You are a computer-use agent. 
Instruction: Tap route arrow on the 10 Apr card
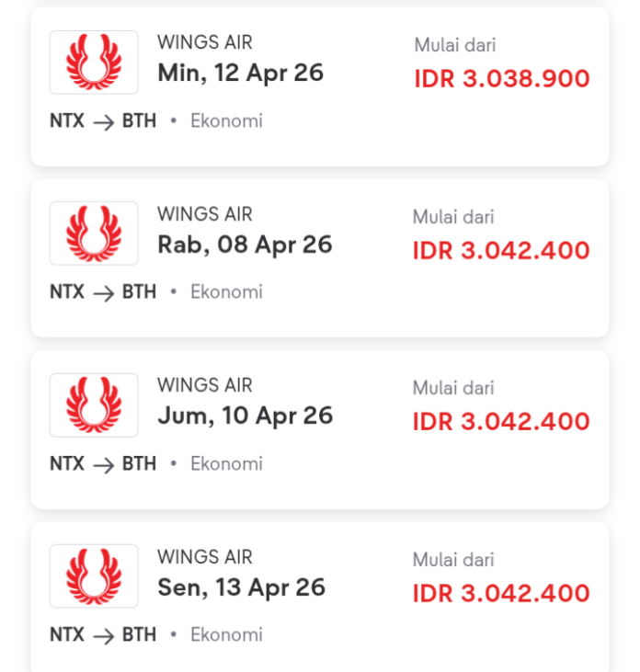point(103,464)
